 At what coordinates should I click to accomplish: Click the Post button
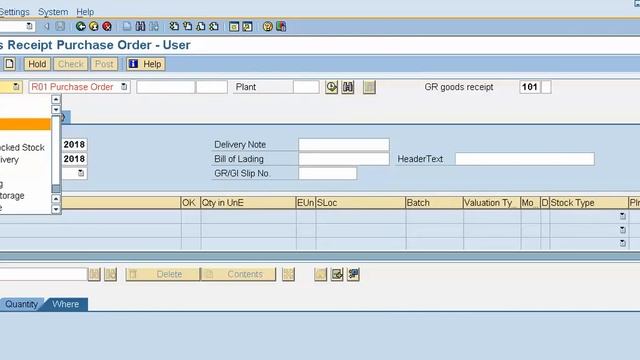104,64
